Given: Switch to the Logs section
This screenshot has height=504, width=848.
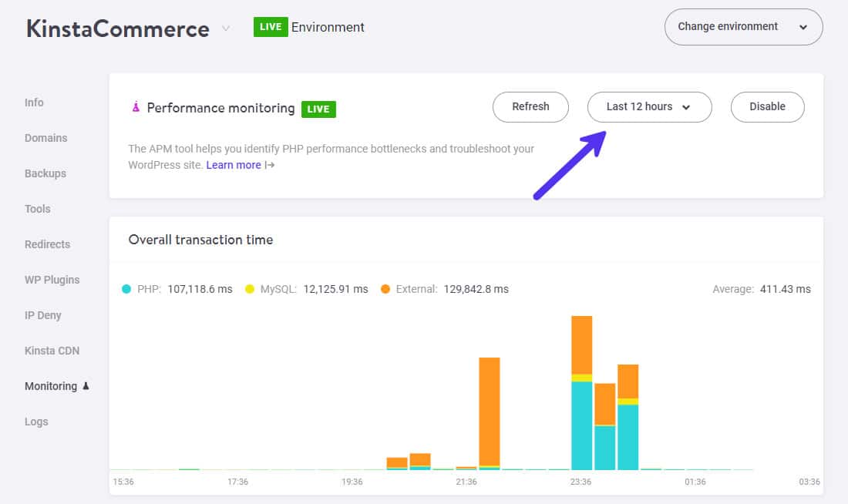Looking at the screenshot, I should coord(36,422).
